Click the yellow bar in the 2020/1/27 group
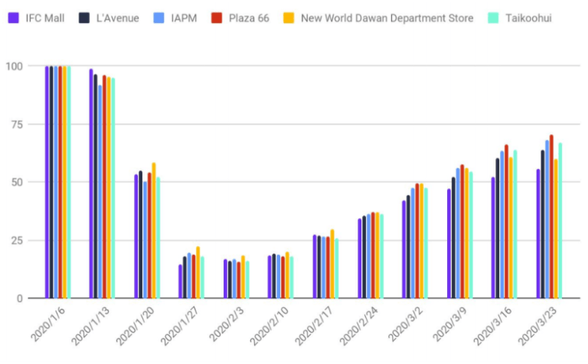588x364 pixels. point(198,272)
